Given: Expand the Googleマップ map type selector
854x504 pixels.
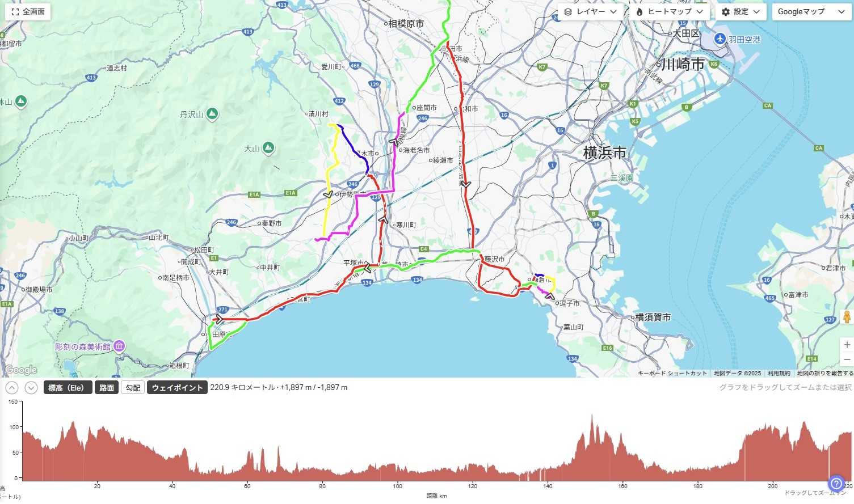Looking at the screenshot, I should coord(811,11).
